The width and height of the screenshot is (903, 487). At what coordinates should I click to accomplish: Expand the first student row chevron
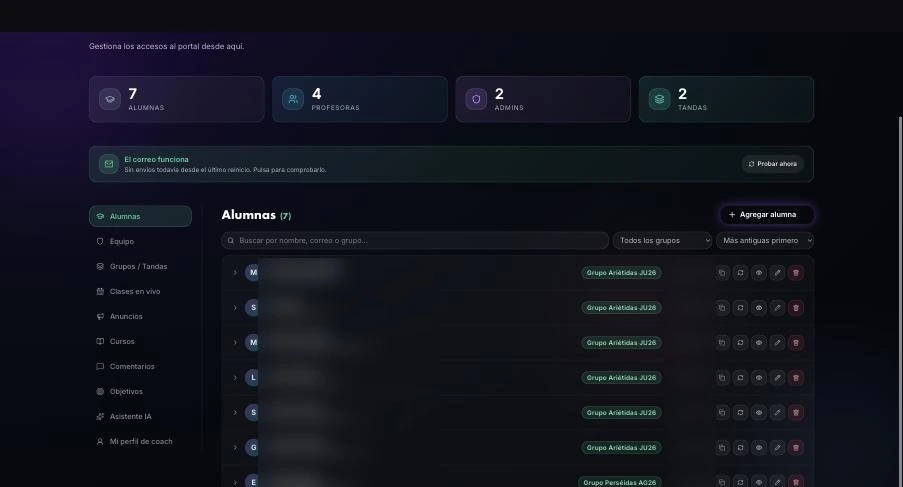coord(235,273)
